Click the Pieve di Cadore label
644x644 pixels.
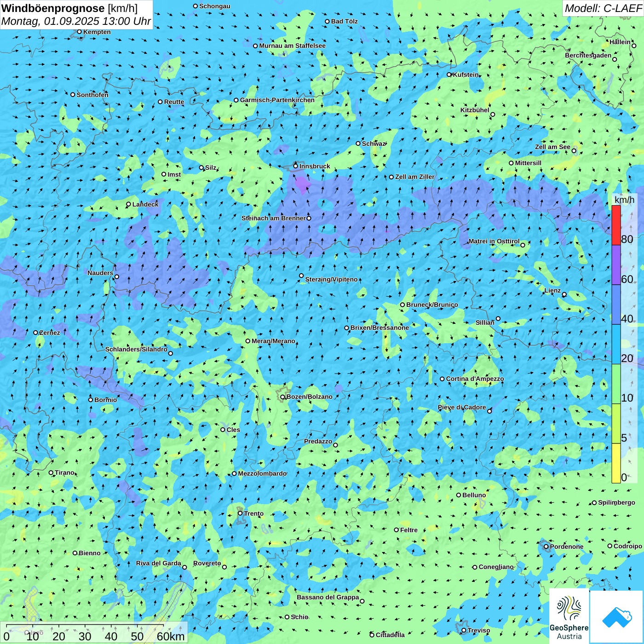point(462,407)
